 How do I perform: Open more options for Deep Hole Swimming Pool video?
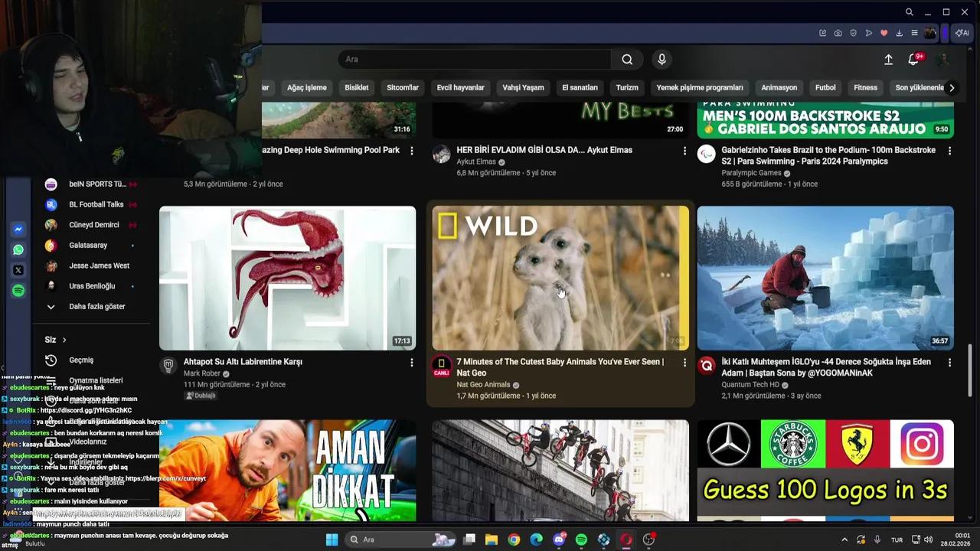coord(411,151)
